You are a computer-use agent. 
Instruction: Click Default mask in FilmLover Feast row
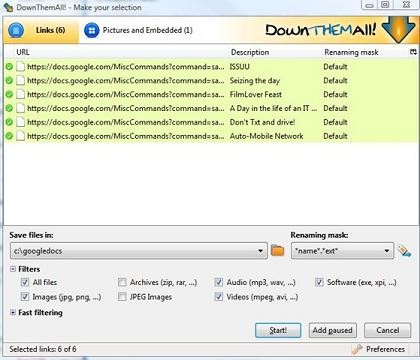(335, 94)
